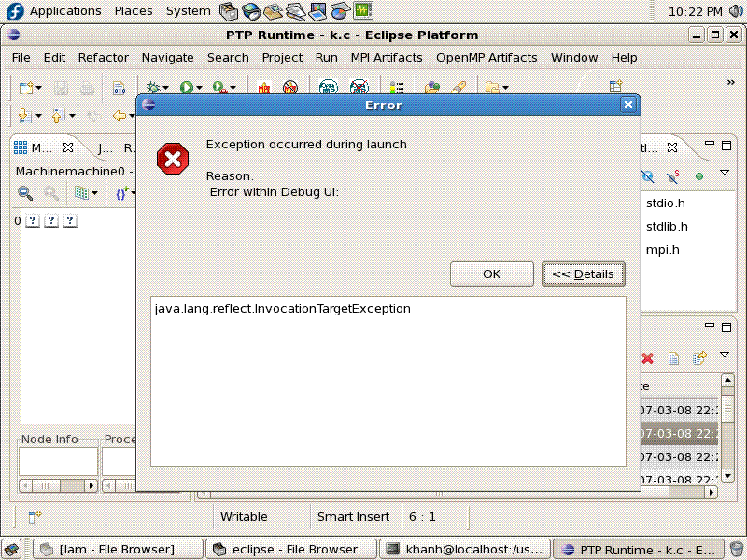Click the MPI artifacts toolbar icon
This screenshot has width=747, height=560.
263,88
